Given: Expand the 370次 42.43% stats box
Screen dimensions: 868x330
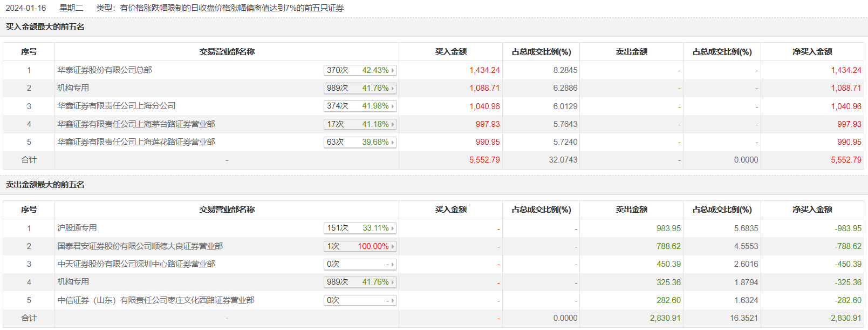Looking at the screenshot, I should pos(360,70).
